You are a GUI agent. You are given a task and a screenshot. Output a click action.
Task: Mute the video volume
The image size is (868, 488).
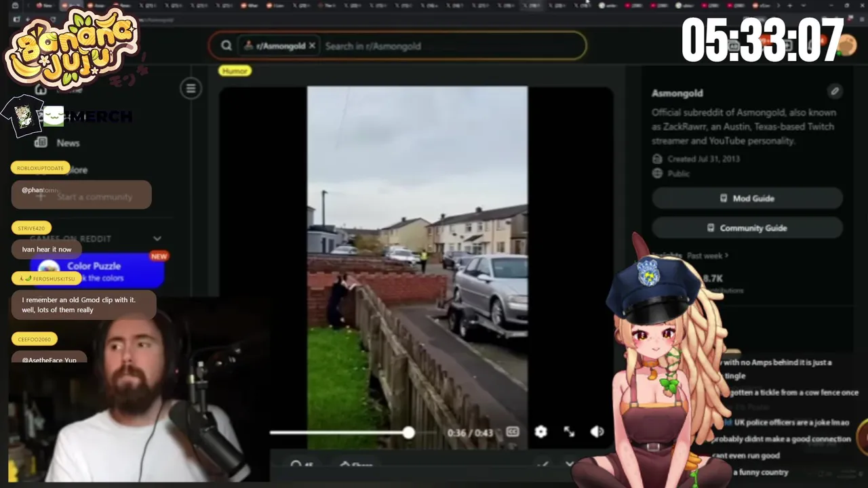click(597, 432)
